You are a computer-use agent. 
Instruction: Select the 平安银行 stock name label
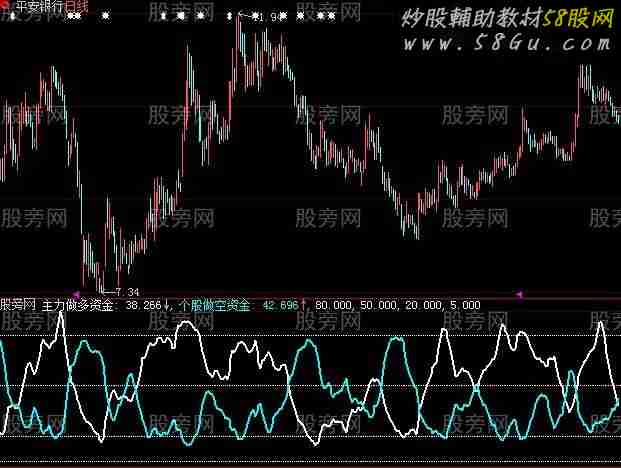tap(38, 7)
